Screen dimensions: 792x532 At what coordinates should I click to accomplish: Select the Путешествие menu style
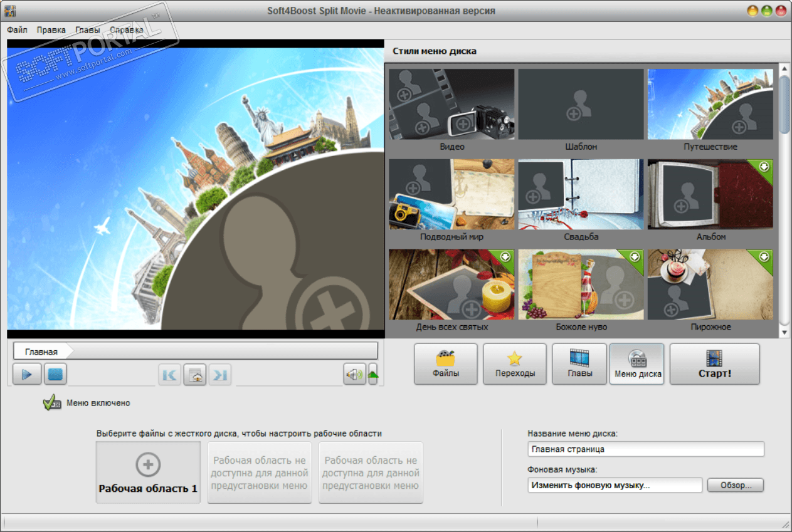coord(710,104)
